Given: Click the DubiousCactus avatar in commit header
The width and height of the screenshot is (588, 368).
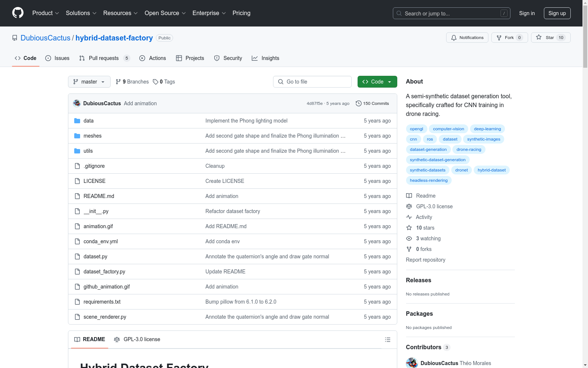Looking at the screenshot, I should 77,103.
